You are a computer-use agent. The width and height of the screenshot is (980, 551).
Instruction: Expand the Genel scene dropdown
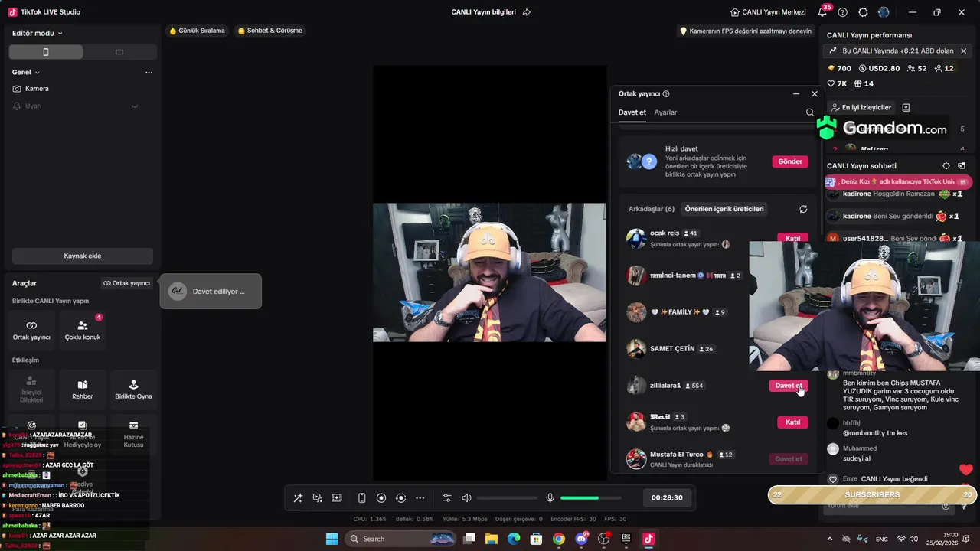[x=26, y=72]
